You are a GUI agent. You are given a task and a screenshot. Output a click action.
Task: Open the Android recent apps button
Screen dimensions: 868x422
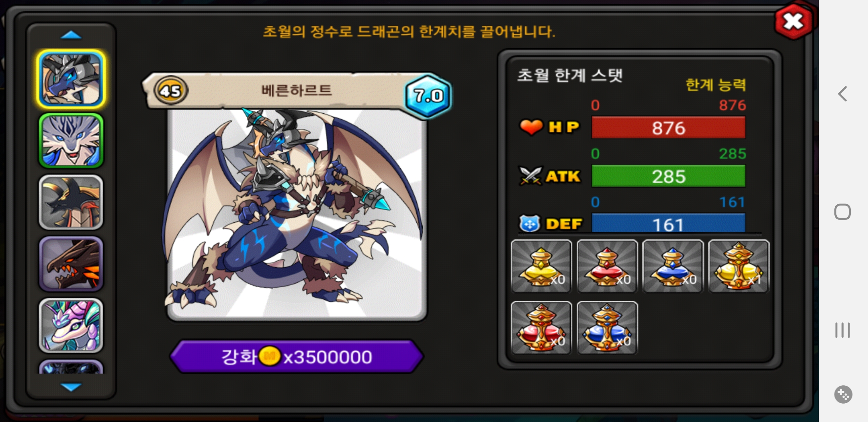843,330
